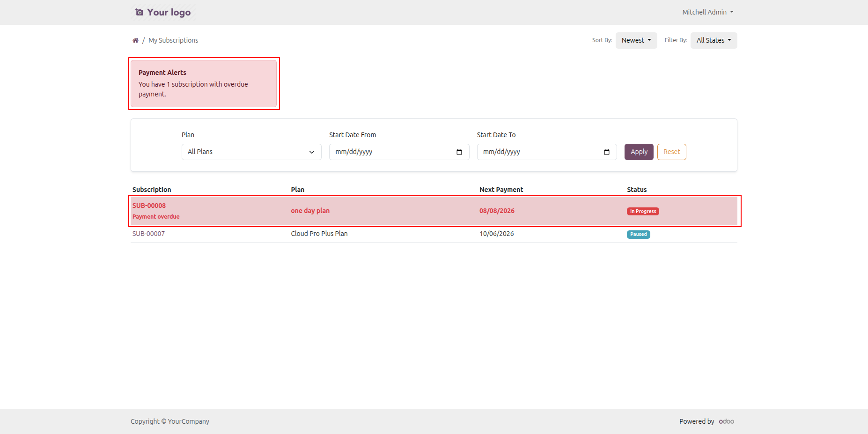Click the In Progress status badge
Image resolution: width=868 pixels, height=434 pixels.
(x=643, y=211)
